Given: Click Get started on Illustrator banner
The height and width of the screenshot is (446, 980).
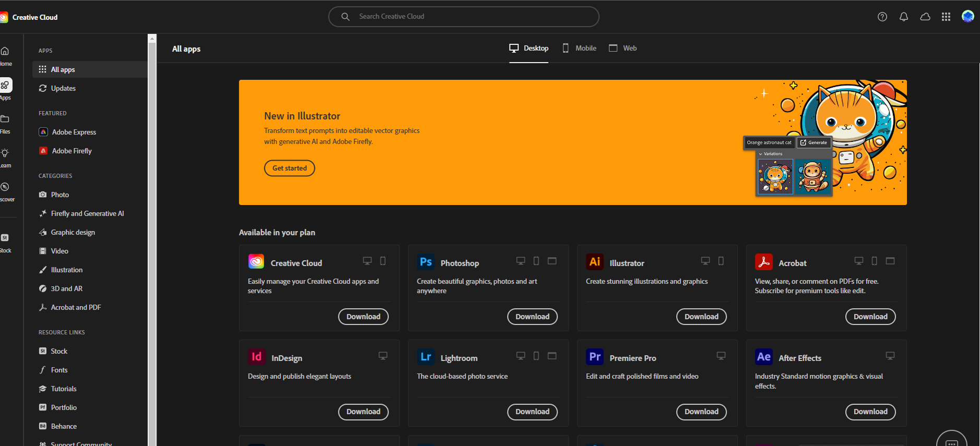Looking at the screenshot, I should click(x=289, y=168).
